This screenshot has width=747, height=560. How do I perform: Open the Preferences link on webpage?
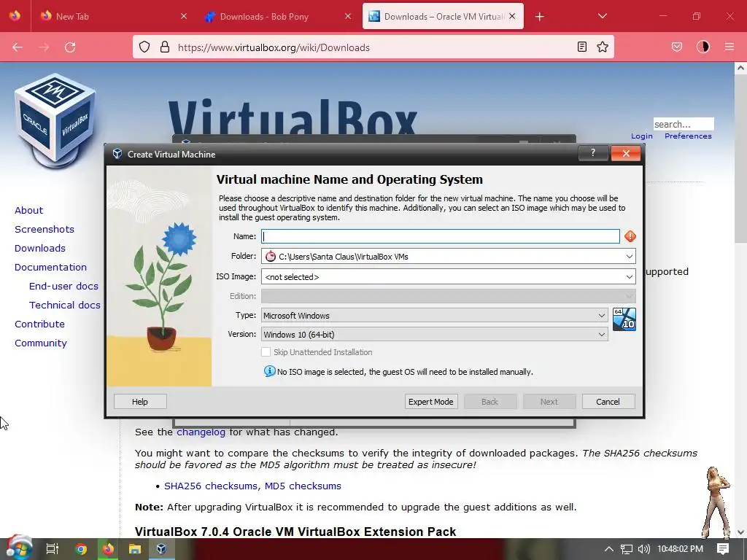click(688, 136)
